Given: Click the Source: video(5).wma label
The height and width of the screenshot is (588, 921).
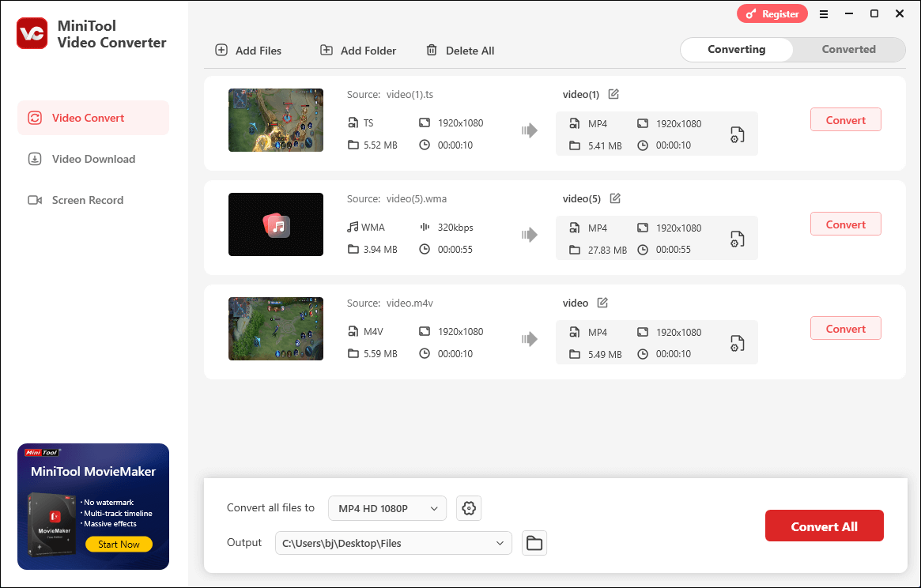Looking at the screenshot, I should click(x=397, y=199).
